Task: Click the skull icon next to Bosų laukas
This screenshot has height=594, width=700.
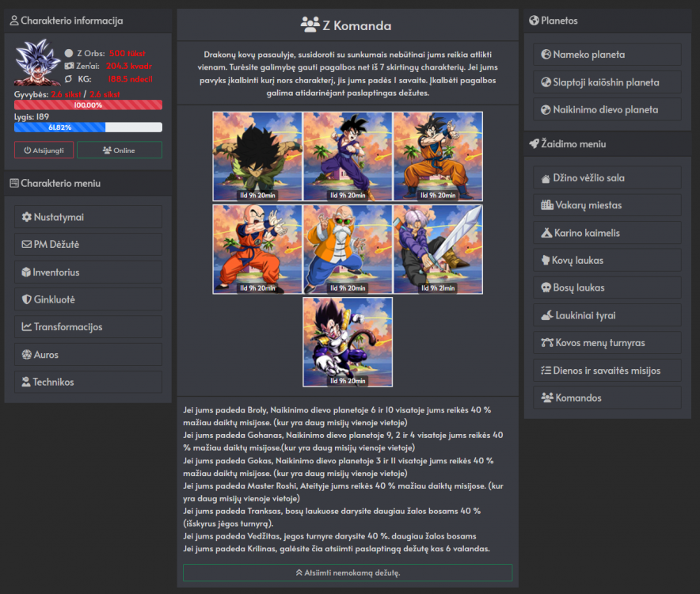Action: [546, 287]
